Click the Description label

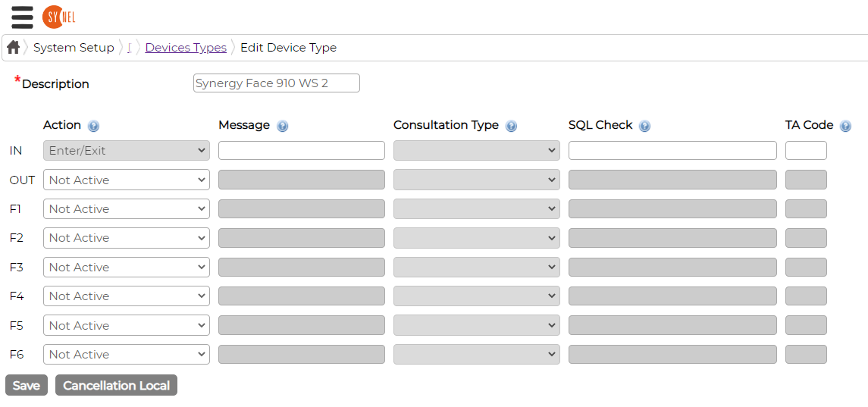click(x=55, y=84)
